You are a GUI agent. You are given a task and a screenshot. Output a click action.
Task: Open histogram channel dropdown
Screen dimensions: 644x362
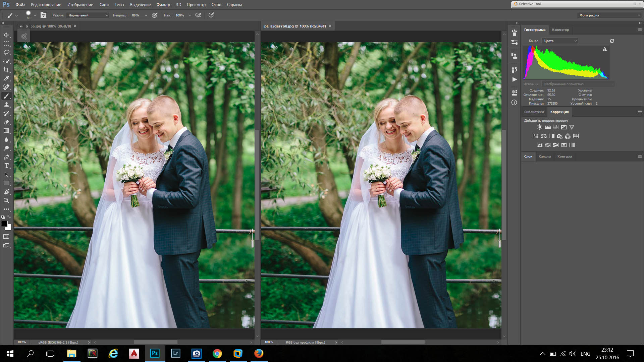coord(560,41)
